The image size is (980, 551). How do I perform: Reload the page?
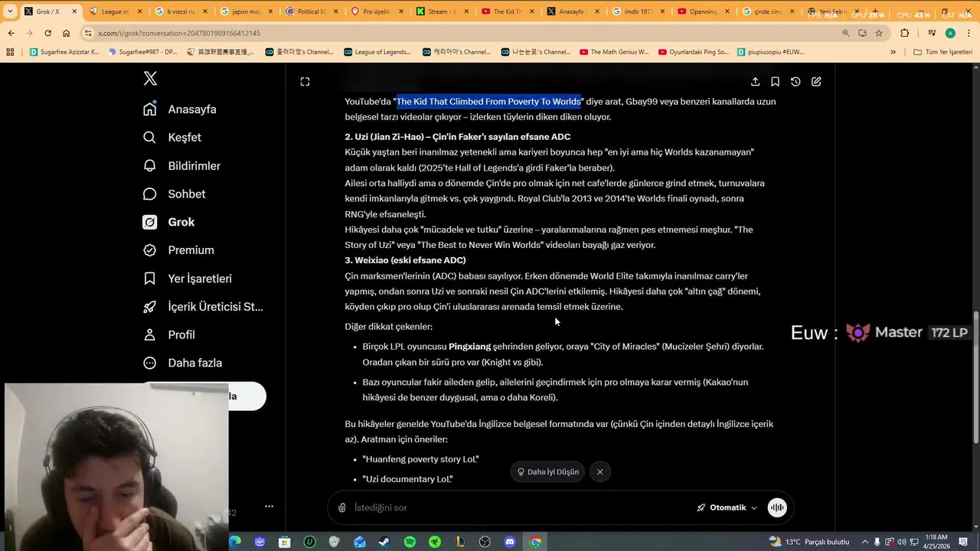point(47,33)
